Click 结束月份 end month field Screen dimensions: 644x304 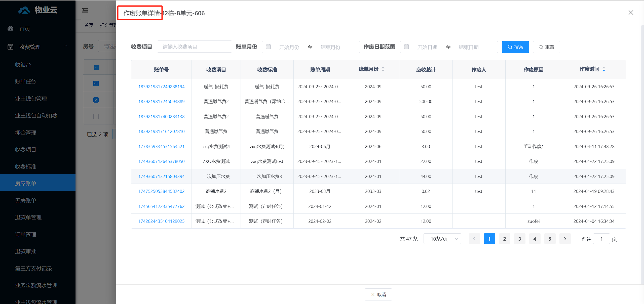330,47
